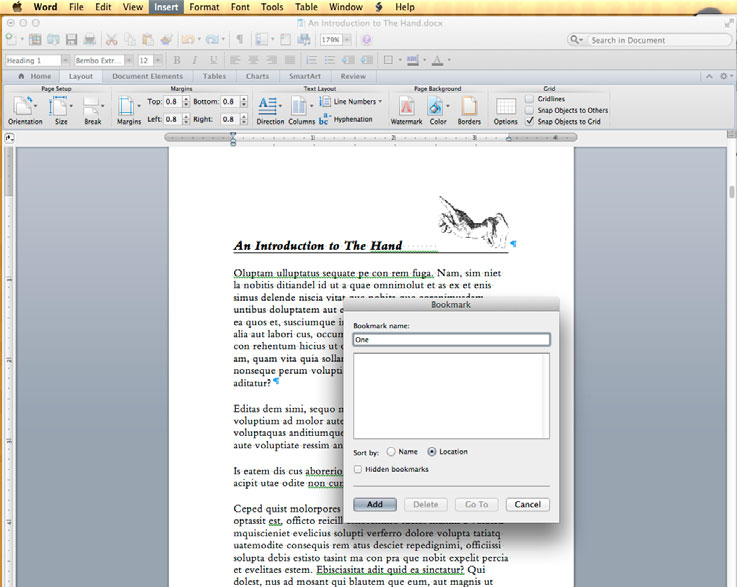Switch to the Document Elements tab
Image resolution: width=737 pixels, height=587 pixels.
[x=147, y=76]
